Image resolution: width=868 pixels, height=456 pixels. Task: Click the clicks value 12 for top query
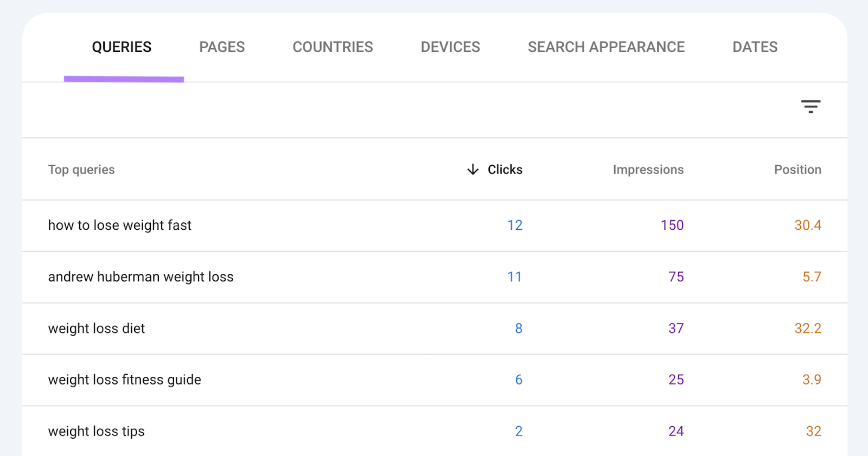coord(514,225)
